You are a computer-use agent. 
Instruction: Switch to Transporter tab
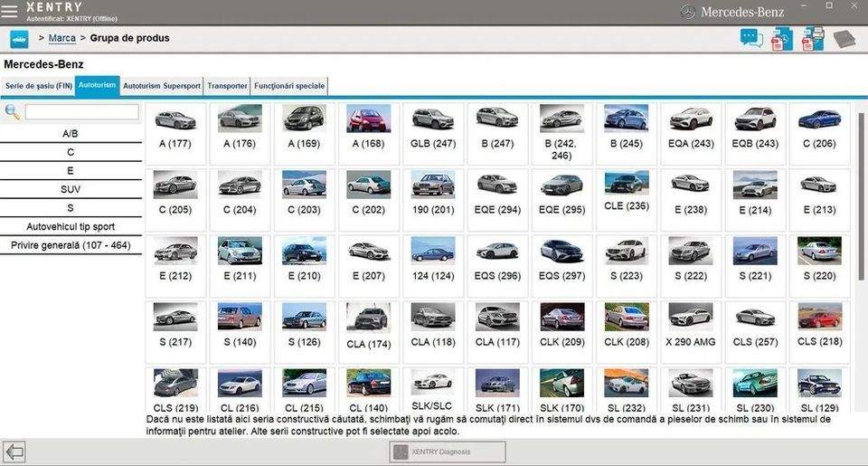227,86
